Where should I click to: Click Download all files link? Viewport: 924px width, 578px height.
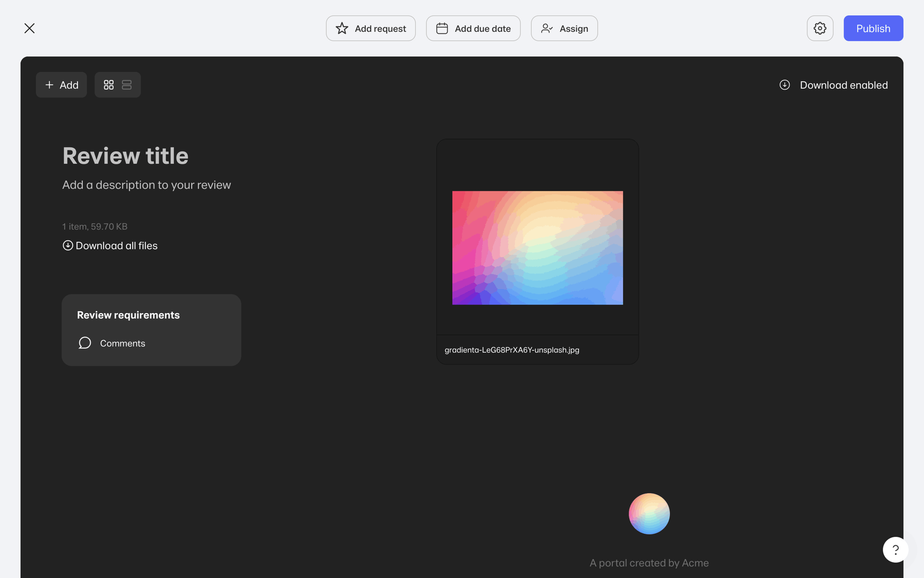pyautogui.click(x=110, y=246)
